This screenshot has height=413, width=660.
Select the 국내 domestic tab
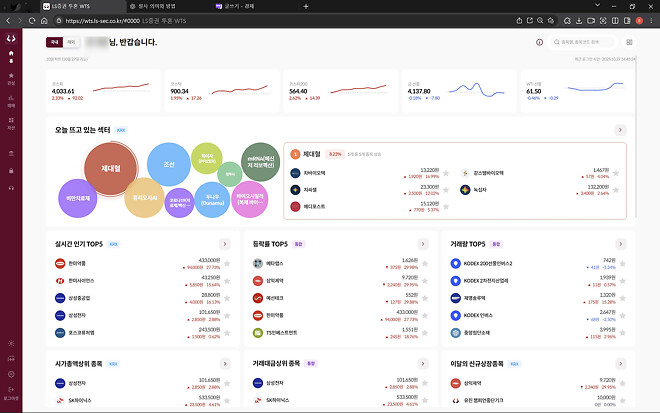click(55, 42)
